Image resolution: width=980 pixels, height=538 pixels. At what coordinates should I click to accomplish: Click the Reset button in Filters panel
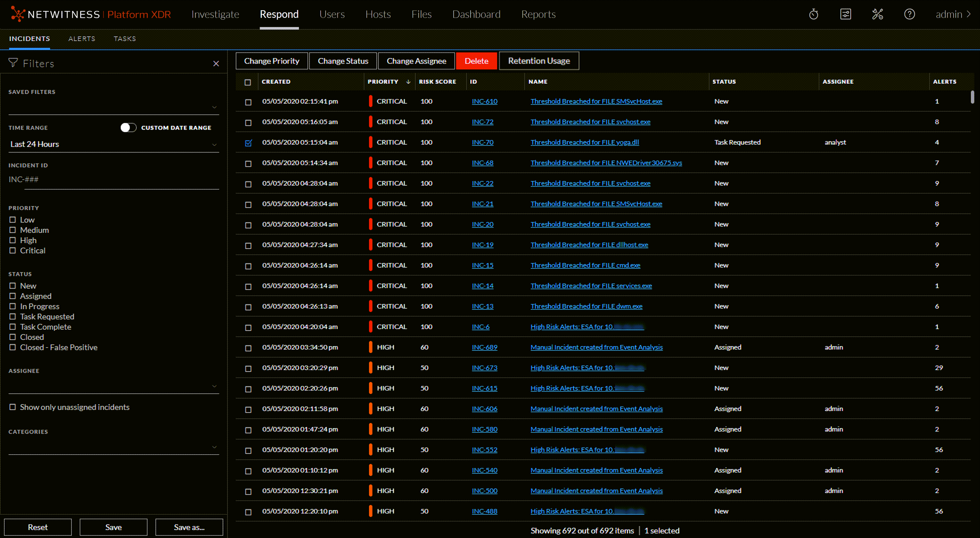37,527
